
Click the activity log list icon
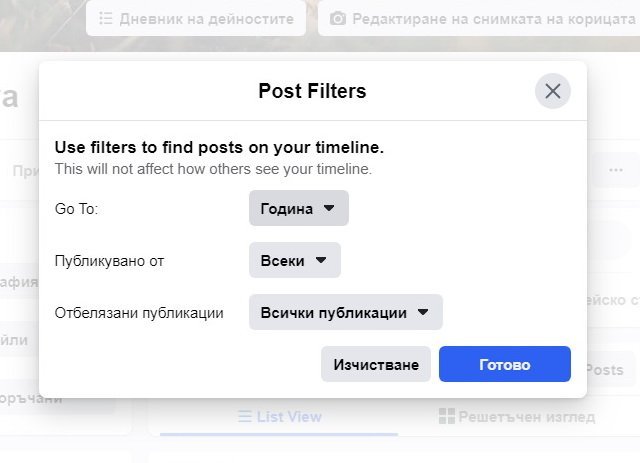pyautogui.click(x=105, y=19)
